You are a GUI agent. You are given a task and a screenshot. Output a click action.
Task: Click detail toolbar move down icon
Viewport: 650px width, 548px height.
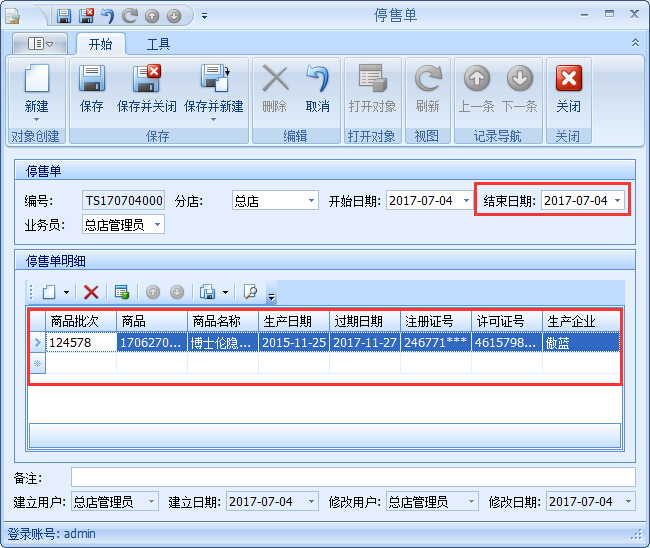[x=177, y=292]
